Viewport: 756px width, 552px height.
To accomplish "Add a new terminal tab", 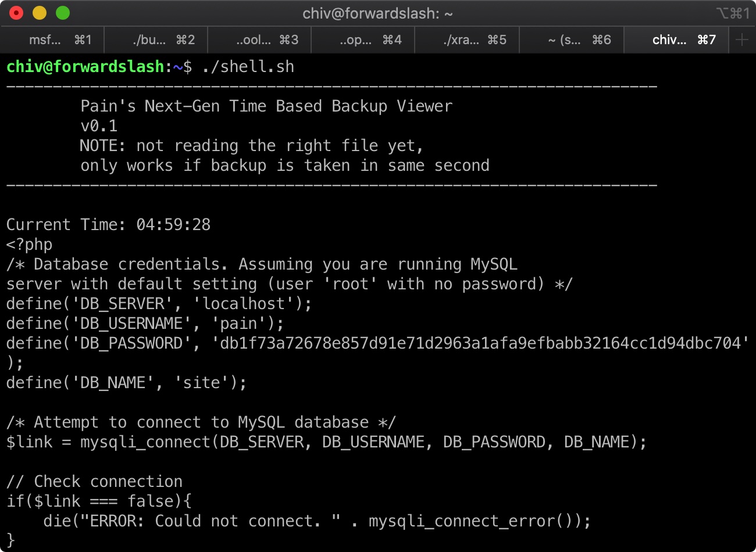I will point(742,40).
